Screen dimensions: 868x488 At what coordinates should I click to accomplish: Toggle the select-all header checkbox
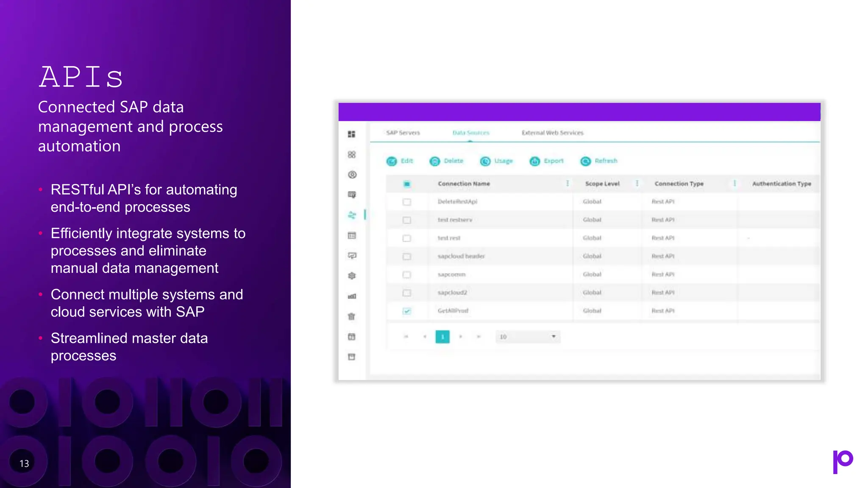(407, 184)
